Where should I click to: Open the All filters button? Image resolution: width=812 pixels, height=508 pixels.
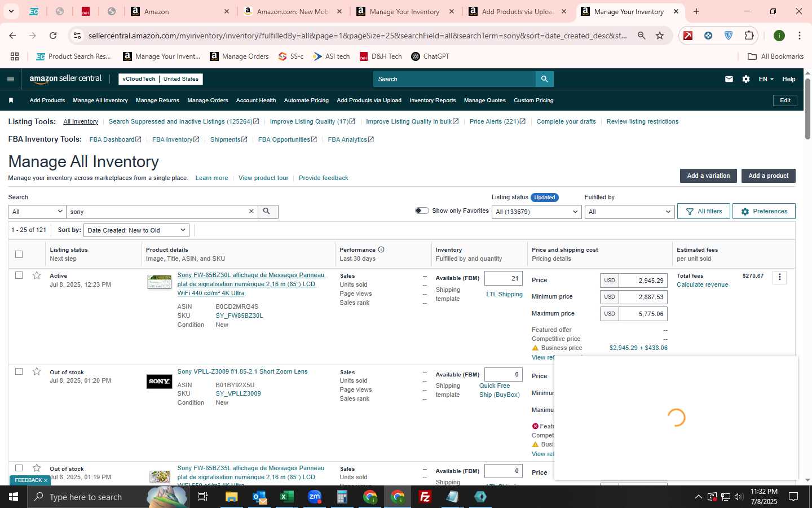(704, 211)
